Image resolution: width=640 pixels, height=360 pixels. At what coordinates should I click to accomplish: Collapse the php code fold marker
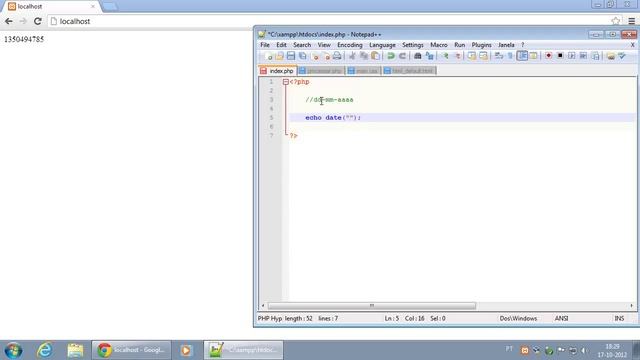tap(286, 82)
